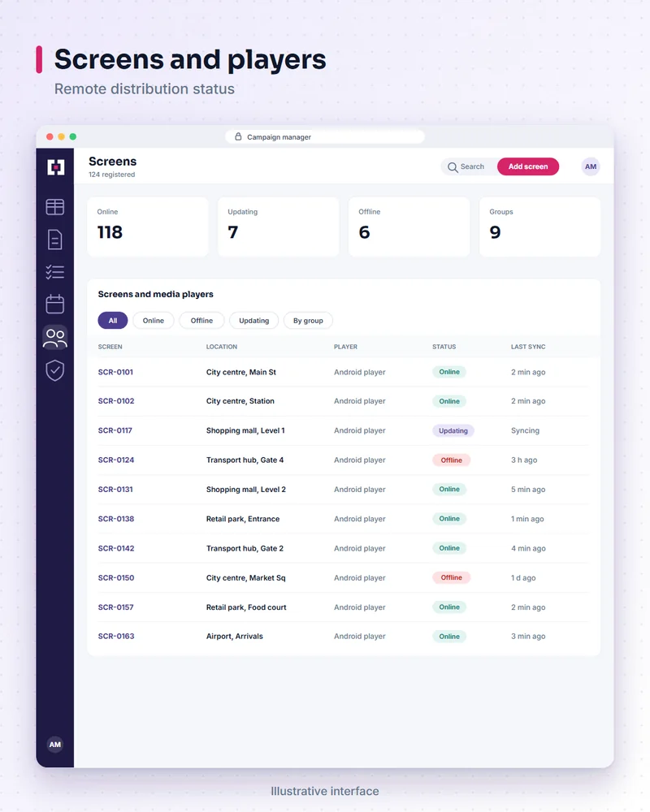The width and height of the screenshot is (650, 812).
Task: Click the magnifier search icon
Action: 453,167
